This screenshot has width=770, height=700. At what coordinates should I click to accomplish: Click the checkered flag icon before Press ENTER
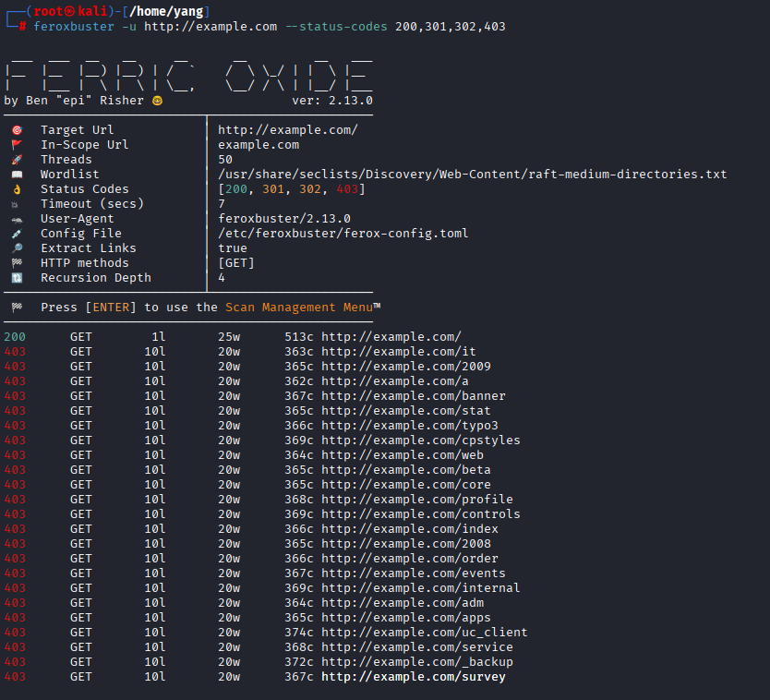(17, 308)
